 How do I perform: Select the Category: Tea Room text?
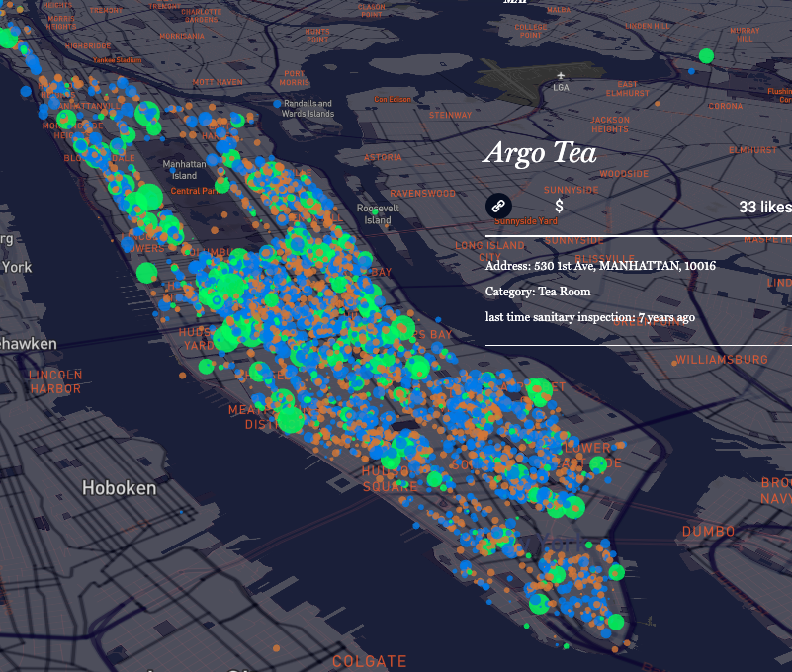coord(538,292)
